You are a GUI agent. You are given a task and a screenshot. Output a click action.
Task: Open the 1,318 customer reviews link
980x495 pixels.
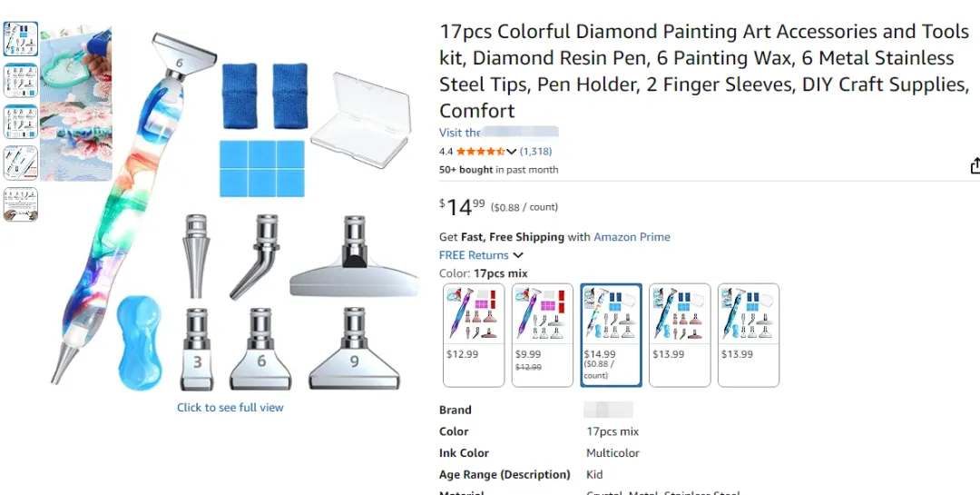[x=536, y=152]
